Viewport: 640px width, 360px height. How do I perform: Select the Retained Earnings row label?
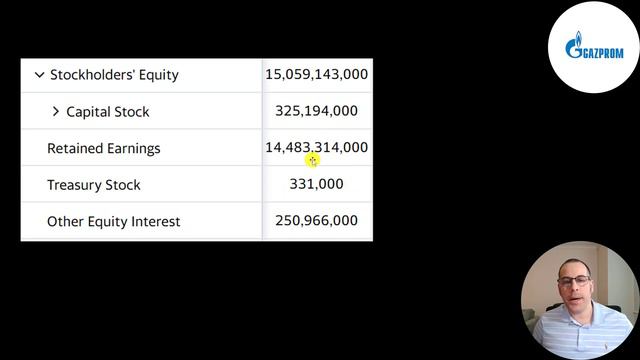[104, 149]
